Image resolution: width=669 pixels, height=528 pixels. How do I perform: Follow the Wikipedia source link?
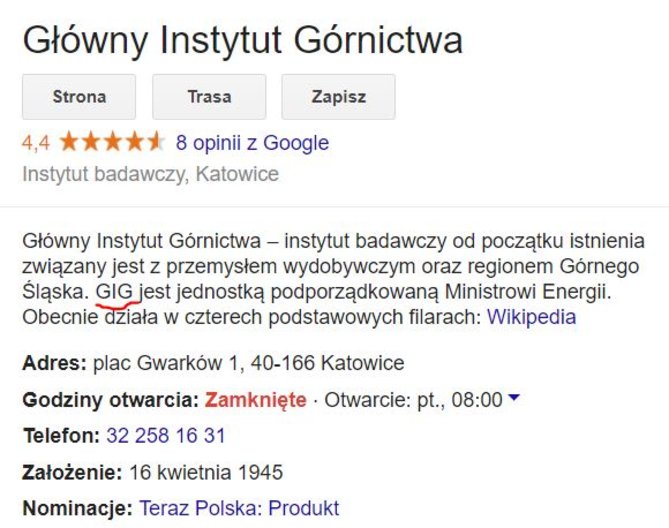(x=531, y=317)
